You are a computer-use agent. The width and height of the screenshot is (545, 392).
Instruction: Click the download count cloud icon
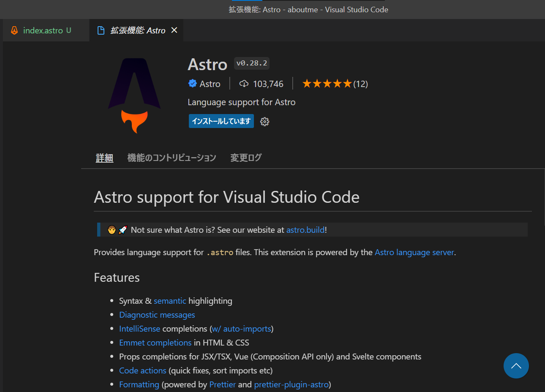pos(244,83)
